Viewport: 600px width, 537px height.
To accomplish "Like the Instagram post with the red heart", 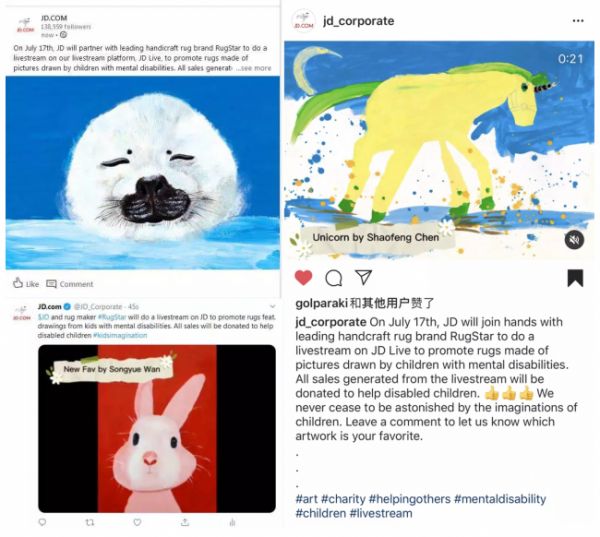I will point(303,277).
